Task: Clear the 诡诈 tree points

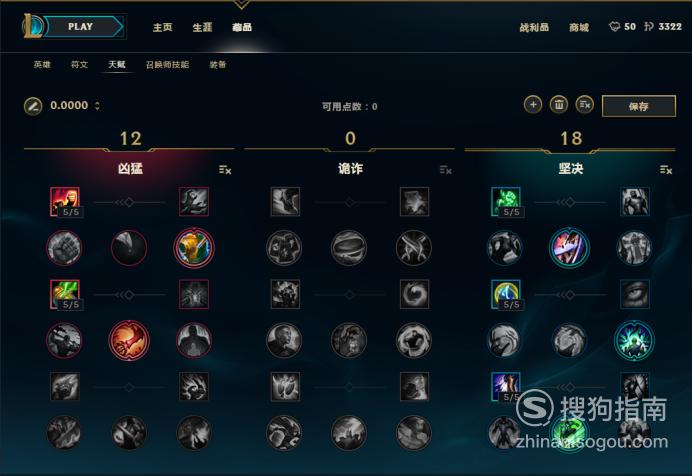Action: pos(445,170)
